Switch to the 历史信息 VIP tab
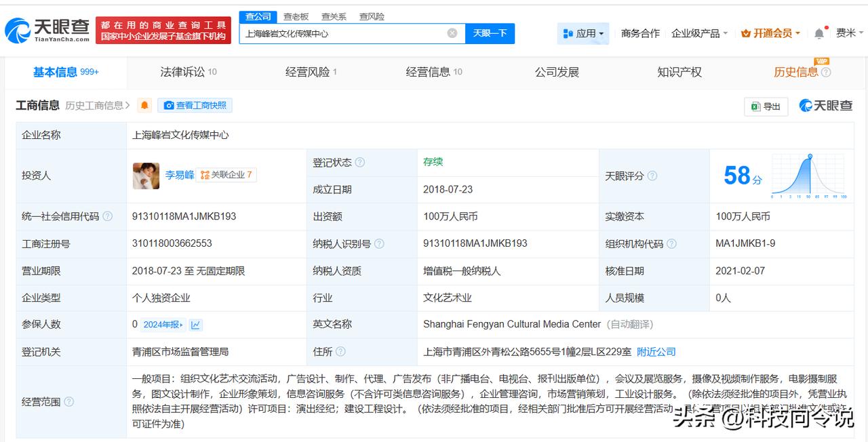This screenshot has width=868, height=442. (796, 72)
